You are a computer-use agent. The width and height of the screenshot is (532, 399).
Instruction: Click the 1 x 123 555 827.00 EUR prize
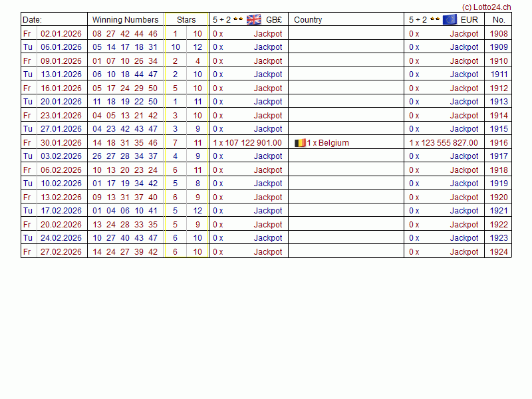coord(444,142)
